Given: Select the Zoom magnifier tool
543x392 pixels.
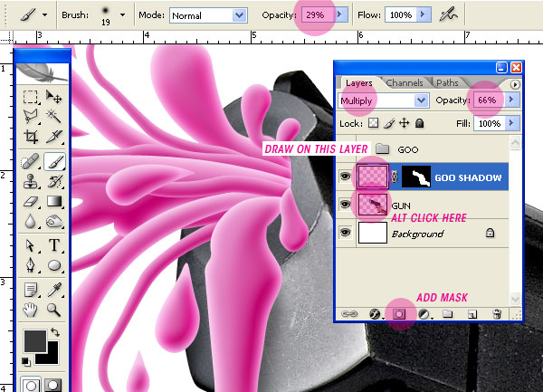Looking at the screenshot, I should (53, 310).
